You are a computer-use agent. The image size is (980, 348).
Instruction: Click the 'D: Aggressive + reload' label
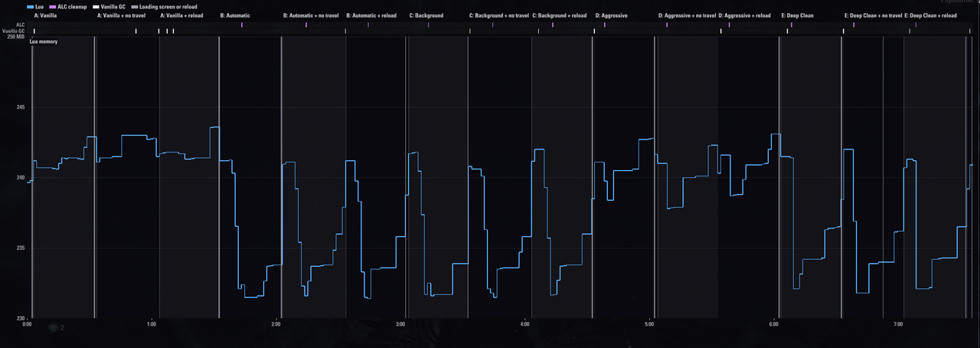(745, 15)
